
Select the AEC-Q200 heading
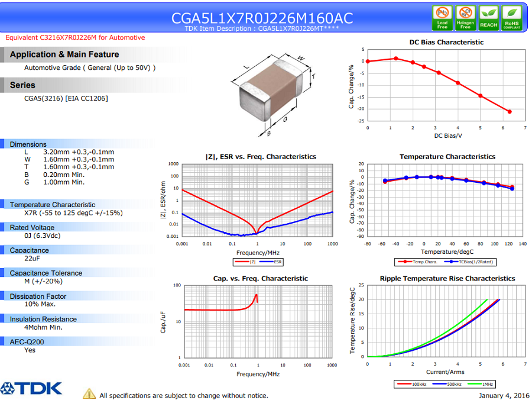click(x=27, y=341)
